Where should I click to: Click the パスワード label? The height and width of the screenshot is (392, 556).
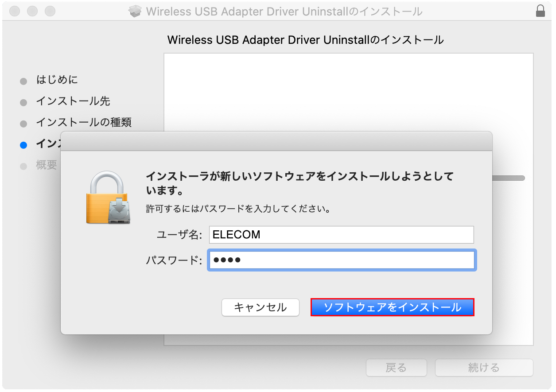(x=174, y=260)
